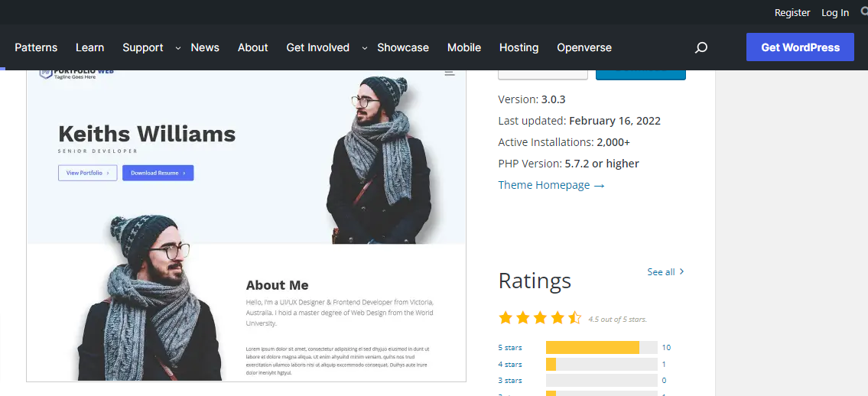This screenshot has width=868, height=396.
Task: Click the 5 stars rating bar
Action: coord(602,347)
